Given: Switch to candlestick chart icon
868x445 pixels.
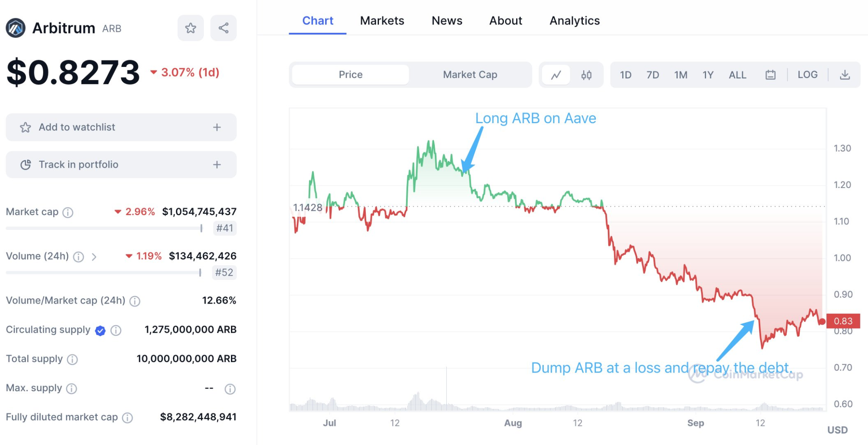Looking at the screenshot, I should [x=587, y=75].
